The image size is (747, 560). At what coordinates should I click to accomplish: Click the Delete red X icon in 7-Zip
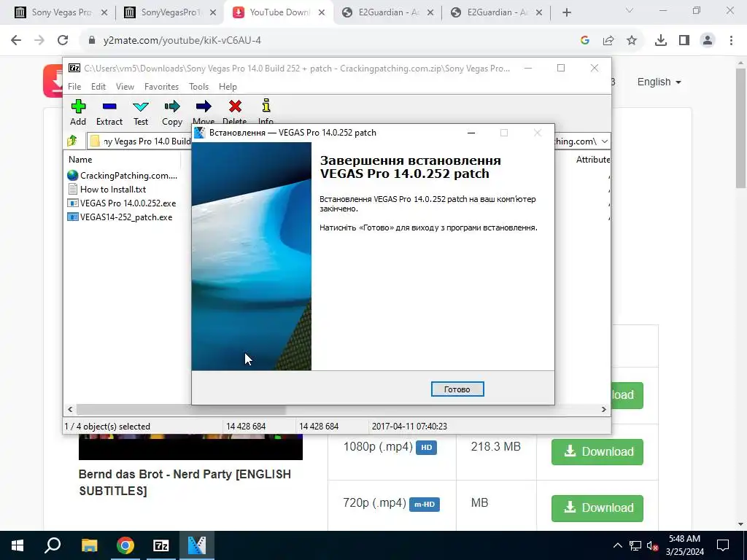pos(235,106)
